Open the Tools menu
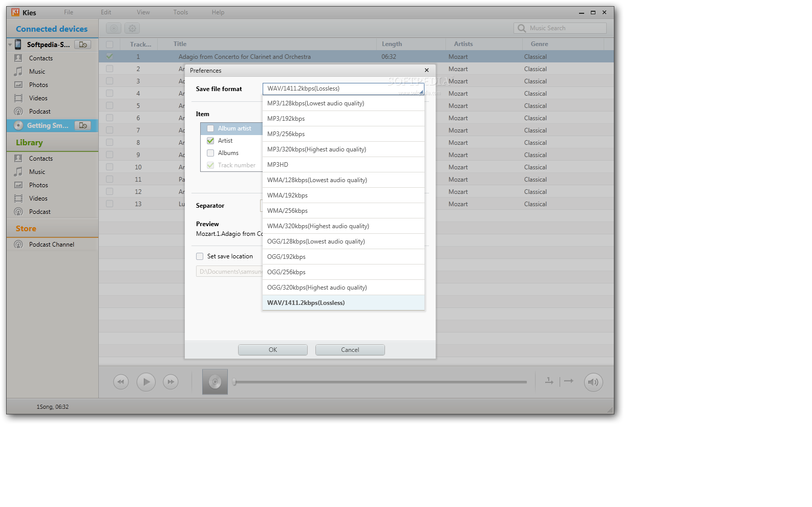 [x=181, y=12]
